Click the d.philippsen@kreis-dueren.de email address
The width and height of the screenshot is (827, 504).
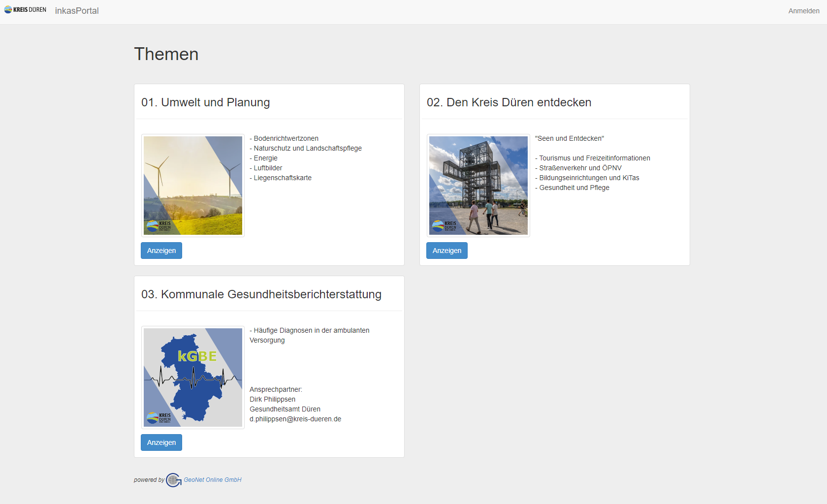coord(295,419)
